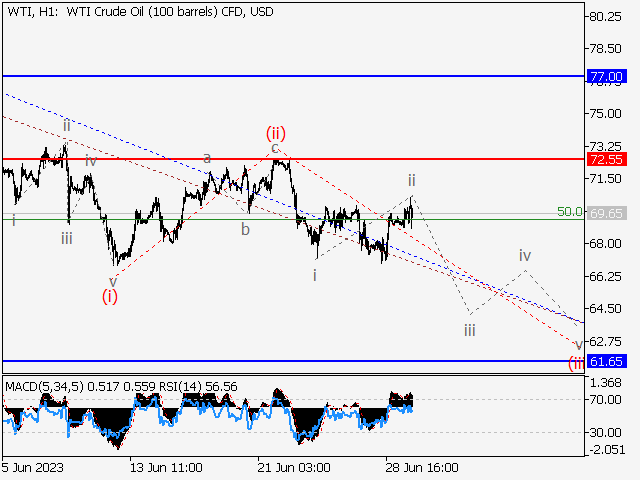Click the 64.50 price axis value

606,309
